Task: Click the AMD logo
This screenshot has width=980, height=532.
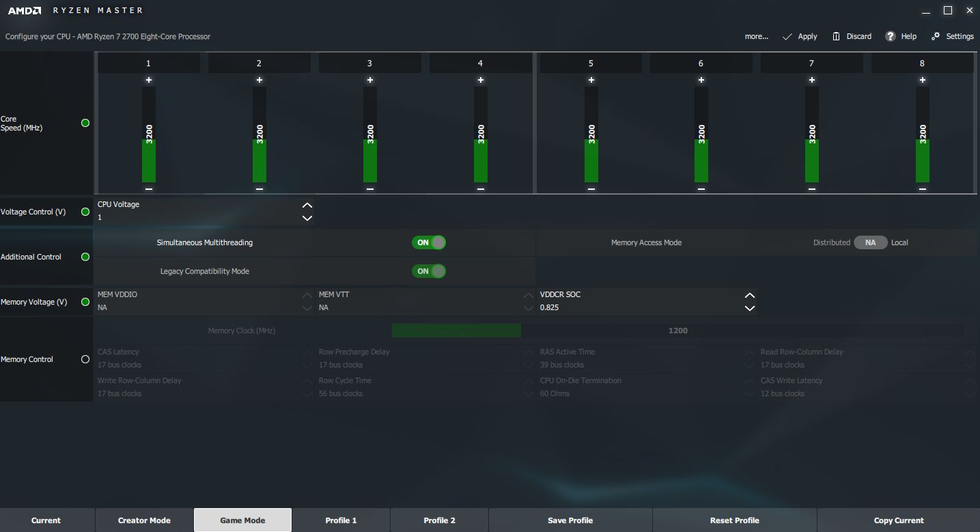Action: click(x=25, y=10)
